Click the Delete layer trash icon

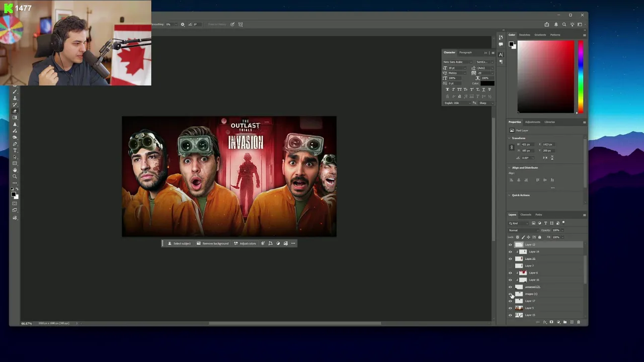click(x=578, y=322)
